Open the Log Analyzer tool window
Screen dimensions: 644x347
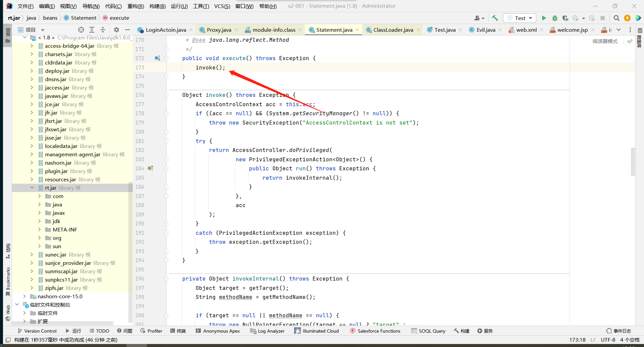click(x=267, y=331)
